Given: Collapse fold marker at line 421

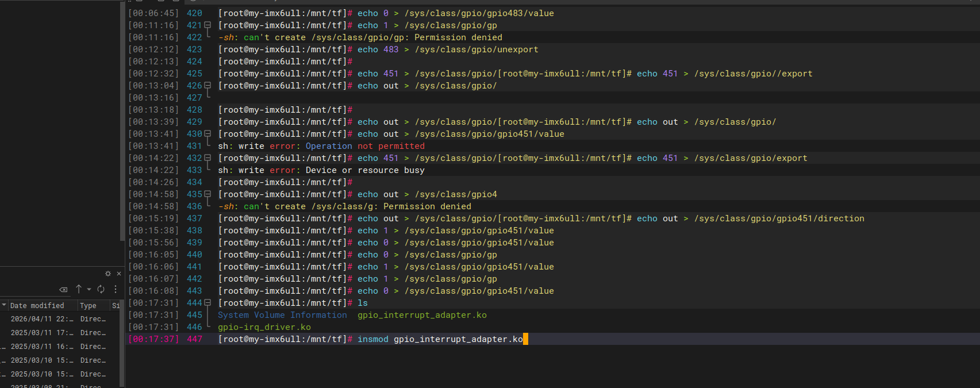Looking at the screenshot, I should pos(207,25).
